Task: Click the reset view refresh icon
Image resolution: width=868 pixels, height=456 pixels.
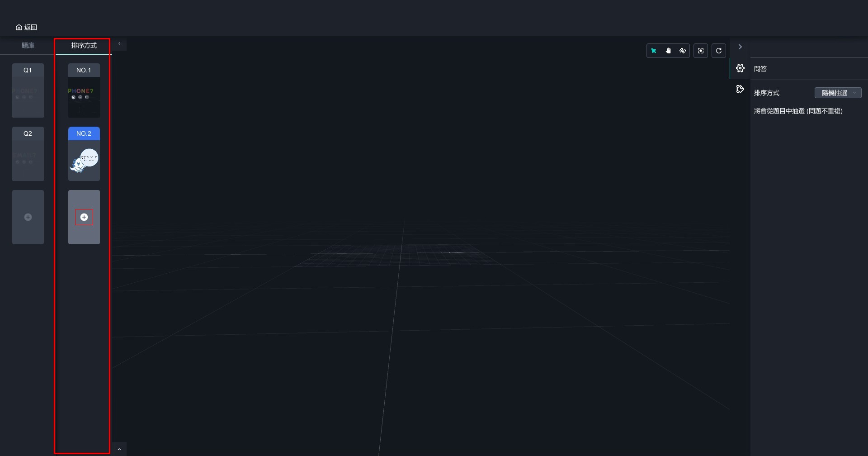Action: coord(719,51)
